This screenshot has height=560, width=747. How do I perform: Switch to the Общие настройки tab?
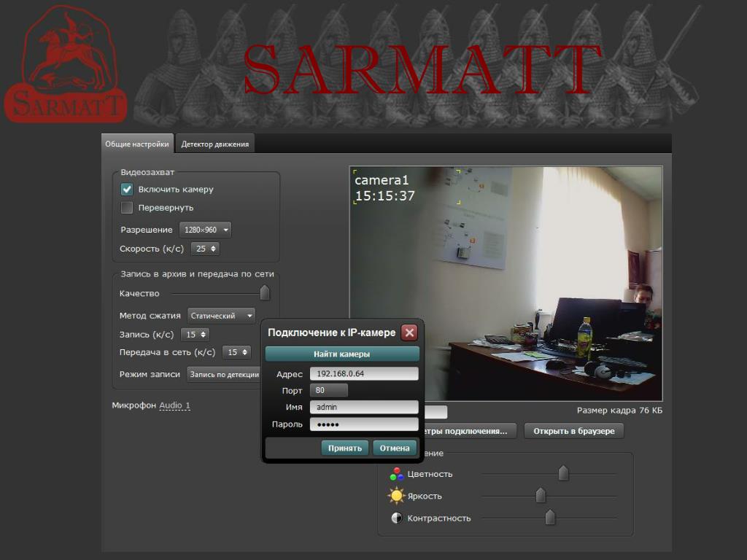point(137,144)
